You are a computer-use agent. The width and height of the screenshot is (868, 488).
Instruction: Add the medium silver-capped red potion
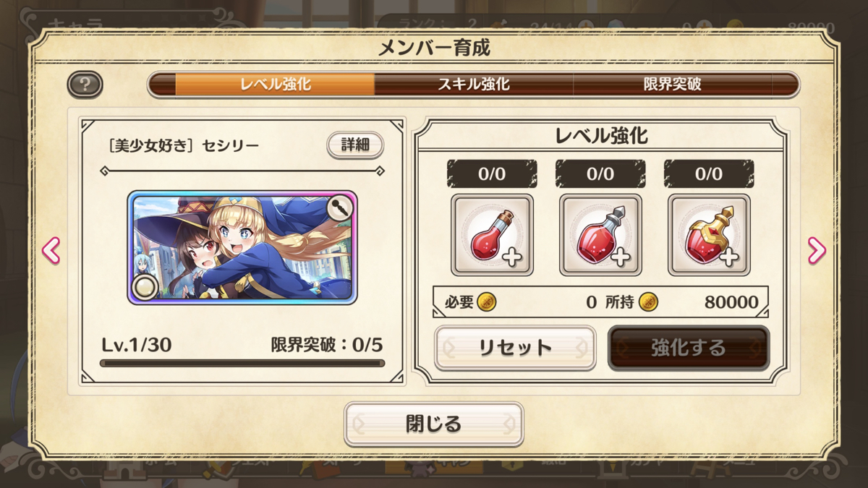tap(600, 235)
